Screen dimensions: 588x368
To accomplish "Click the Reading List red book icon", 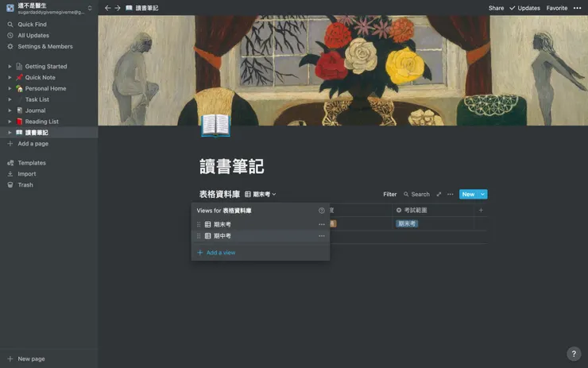I will 19,122.
